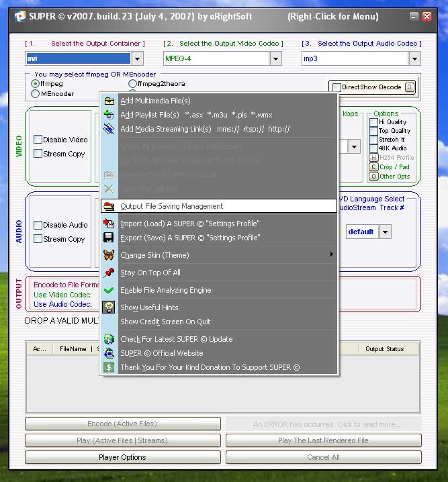Open the kbps dropdown arrow in Video section
Image resolution: width=448 pixels, height=482 pixels.
coord(354,147)
